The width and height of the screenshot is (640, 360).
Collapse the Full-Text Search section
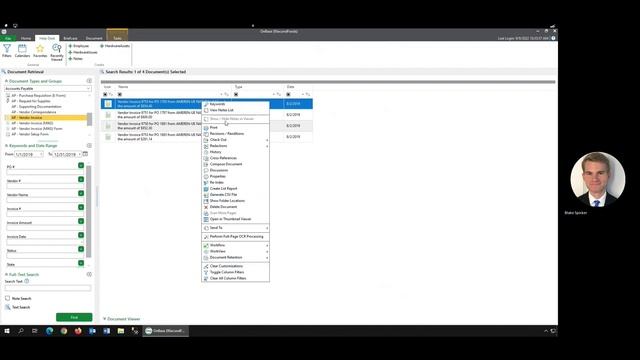click(6, 275)
